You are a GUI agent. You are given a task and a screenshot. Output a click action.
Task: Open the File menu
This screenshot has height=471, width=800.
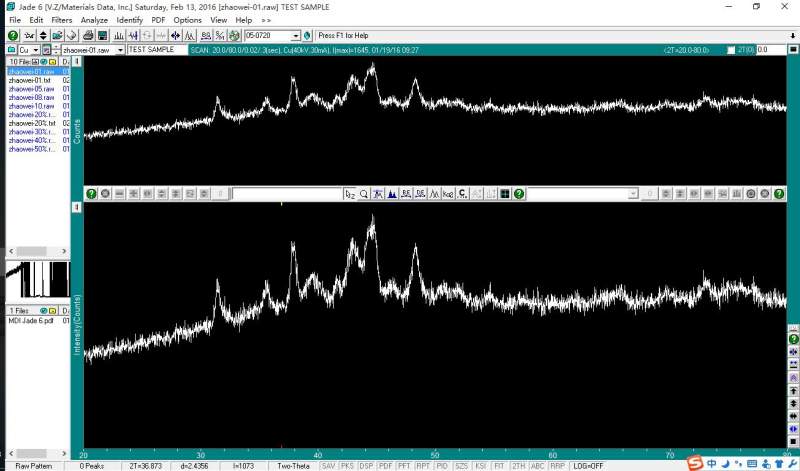point(15,20)
